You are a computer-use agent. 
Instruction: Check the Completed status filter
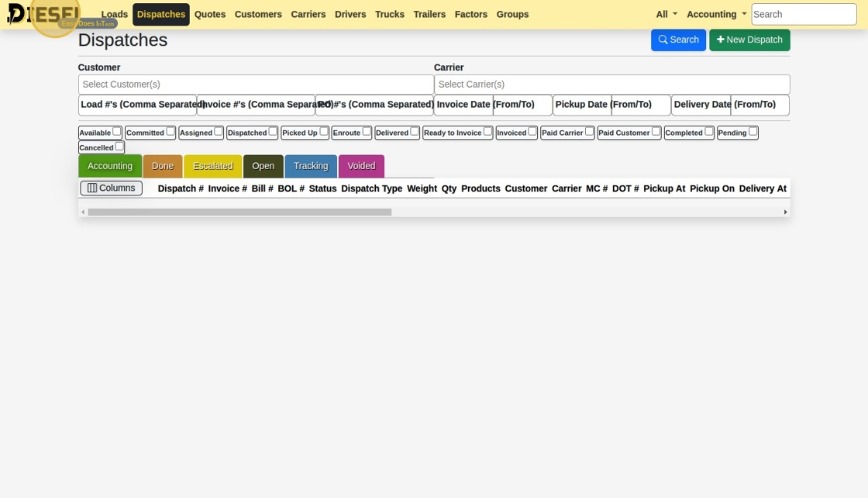tap(709, 132)
